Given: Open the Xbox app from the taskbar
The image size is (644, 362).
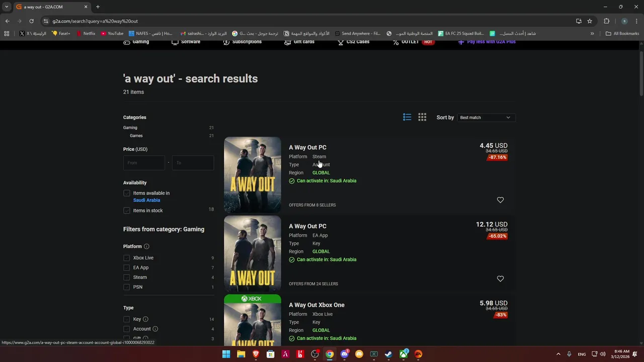Looking at the screenshot, I should pos(404,354).
